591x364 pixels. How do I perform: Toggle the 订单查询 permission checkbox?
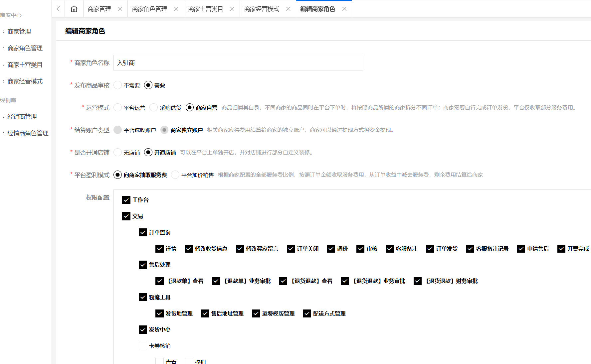point(143,232)
